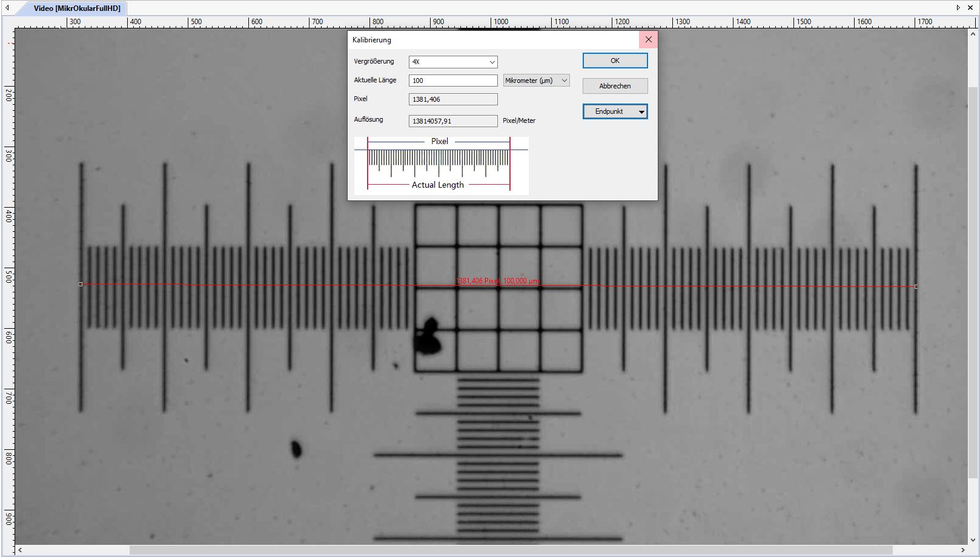This screenshot has width=980, height=557.
Task: Click the vertical scrollbar down arrow
Action: 973,540
